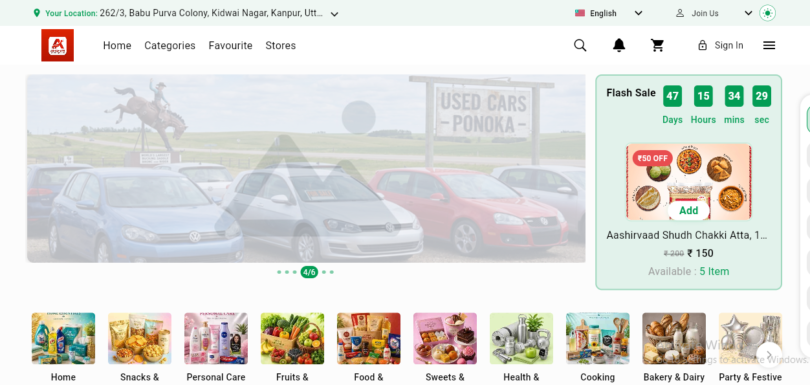The image size is (810, 385).
Task: Open Aashirvaad Shudh Chakki Atta product title
Action: pos(686,235)
